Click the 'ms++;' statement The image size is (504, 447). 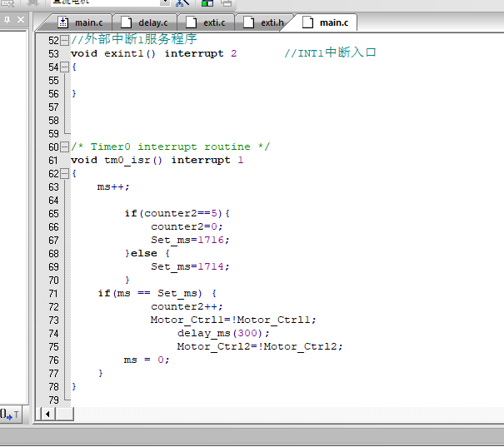[113, 187]
